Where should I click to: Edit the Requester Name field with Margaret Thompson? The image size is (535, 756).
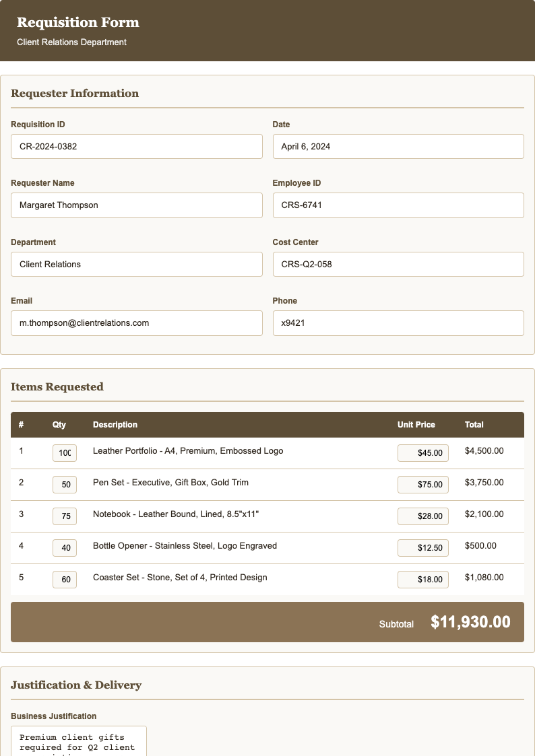(136, 205)
